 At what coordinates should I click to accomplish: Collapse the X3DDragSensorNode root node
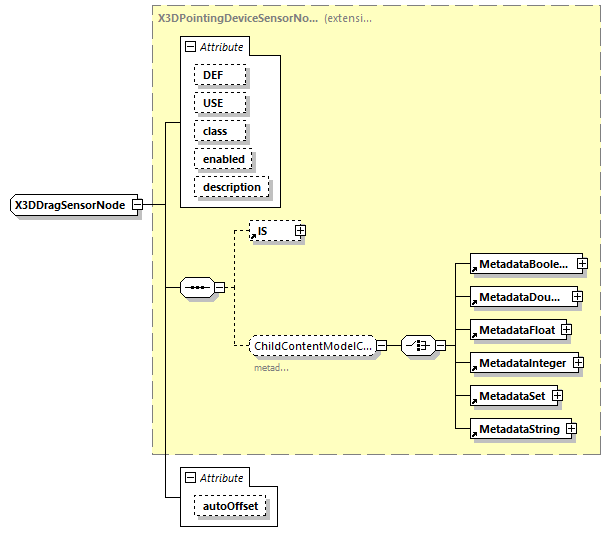pos(137,205)
